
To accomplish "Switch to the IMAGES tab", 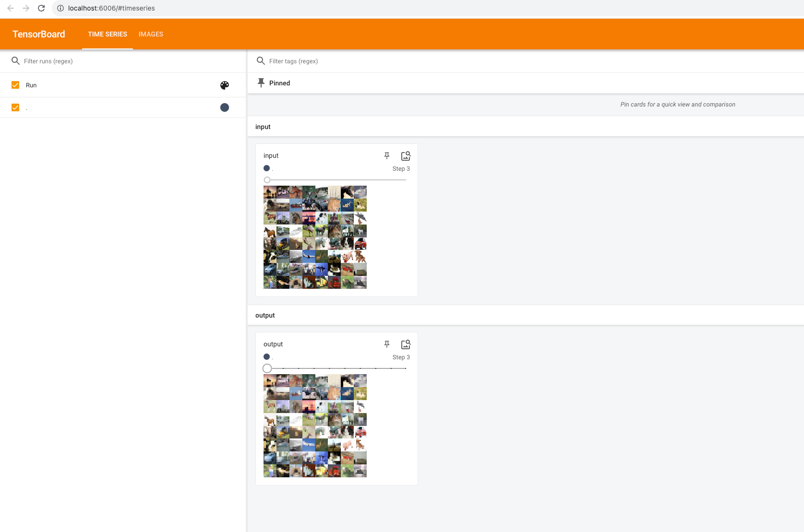I will pyautogui.click(x=151, y=34).
